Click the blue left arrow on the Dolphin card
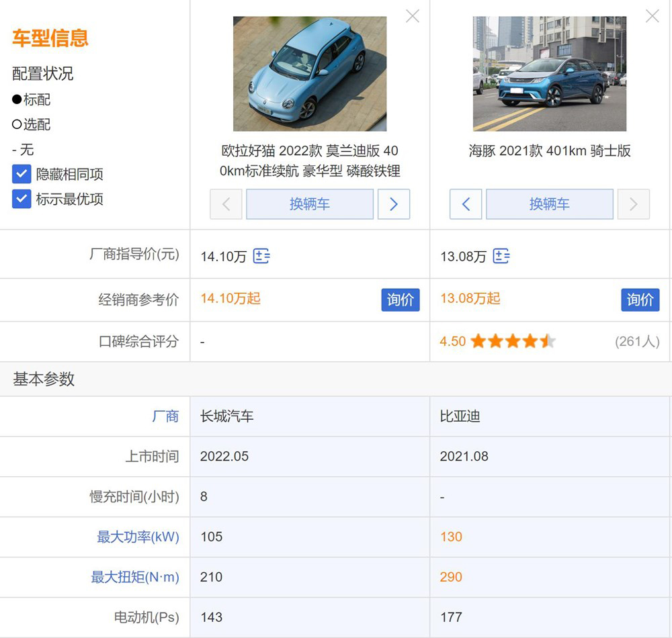 [466, 204]
